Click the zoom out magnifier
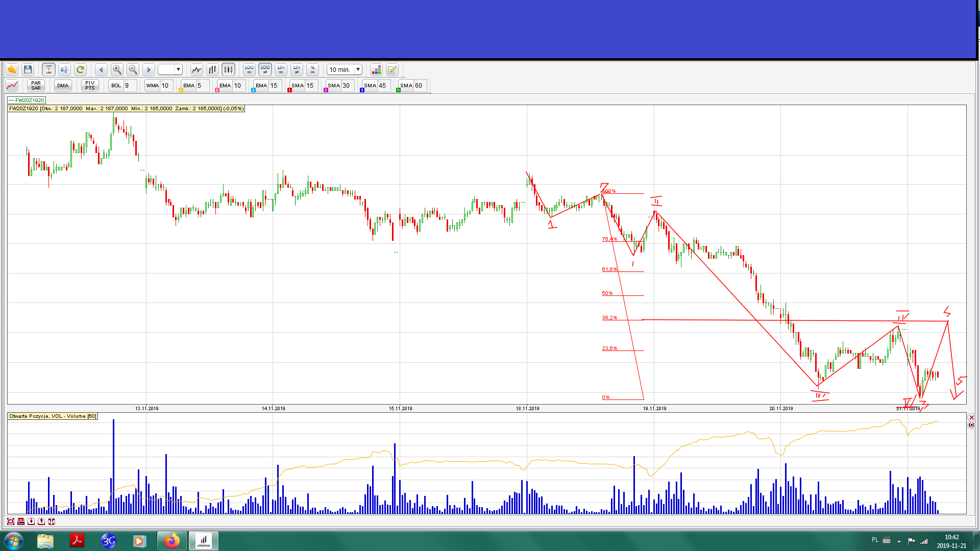This screenshot has width=980, height=551. pyautogui.click(x=133, y=69)
